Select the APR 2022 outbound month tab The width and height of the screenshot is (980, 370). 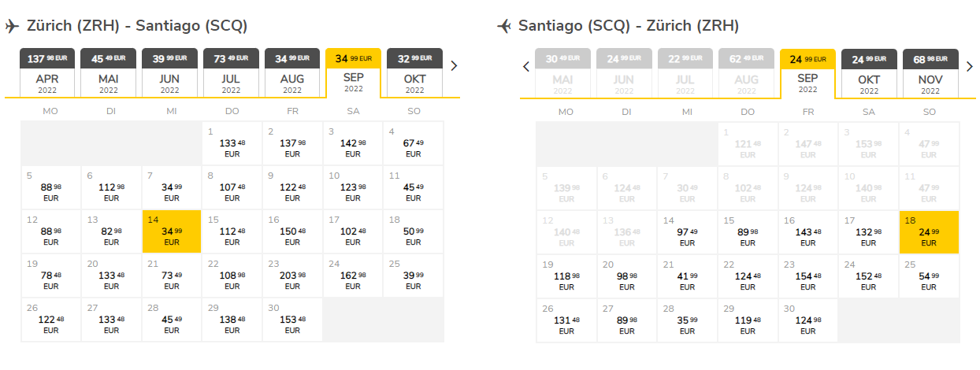click(49, 73)
